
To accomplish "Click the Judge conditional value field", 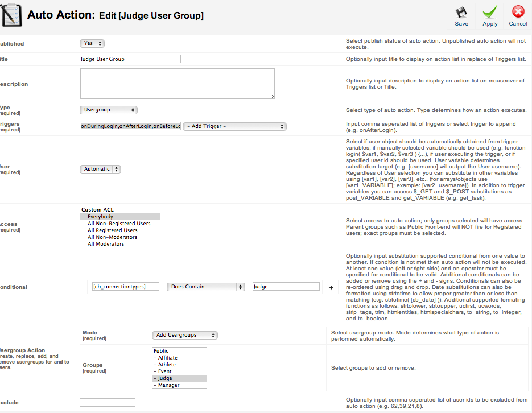I will click(x=286, y=287).
